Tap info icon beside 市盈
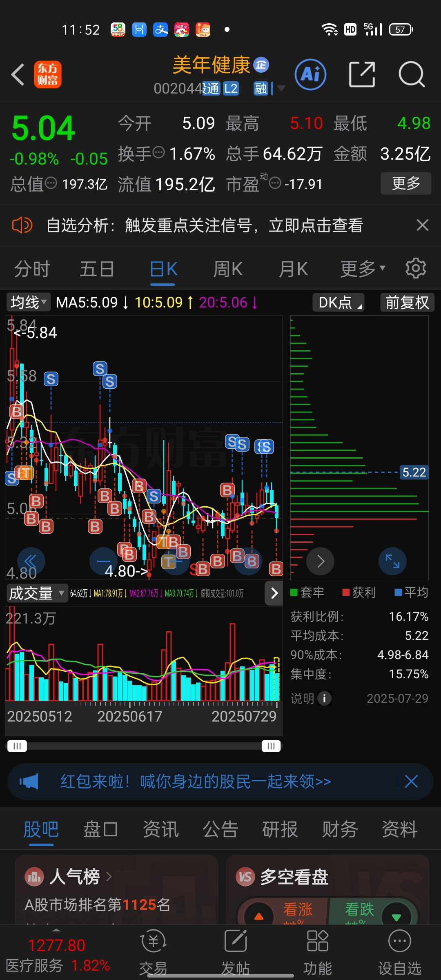 point(275,183)
